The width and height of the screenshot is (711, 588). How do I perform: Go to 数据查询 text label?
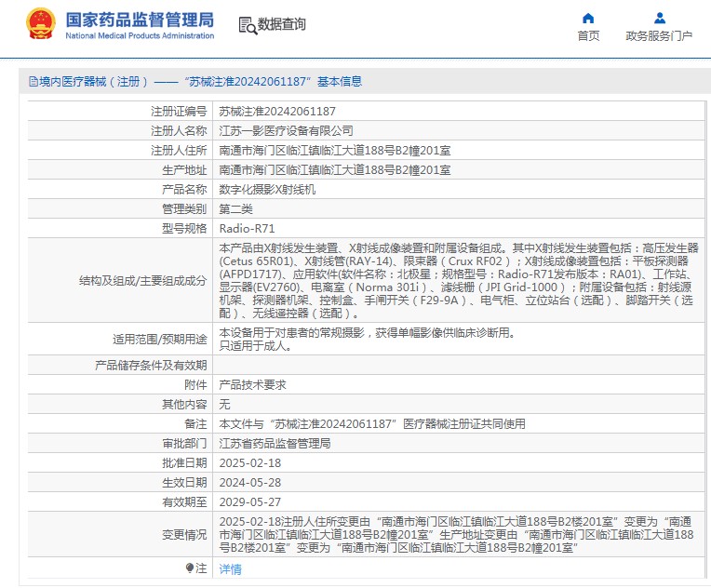tap(282, 25)
